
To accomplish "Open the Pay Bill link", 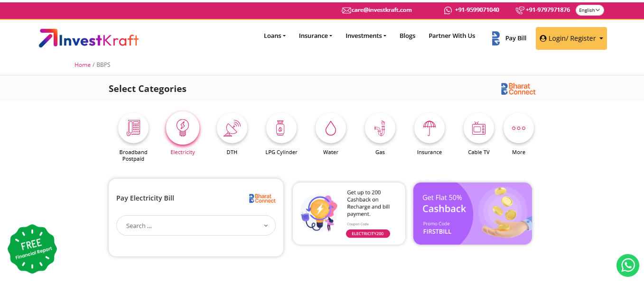I will [516, 38].
